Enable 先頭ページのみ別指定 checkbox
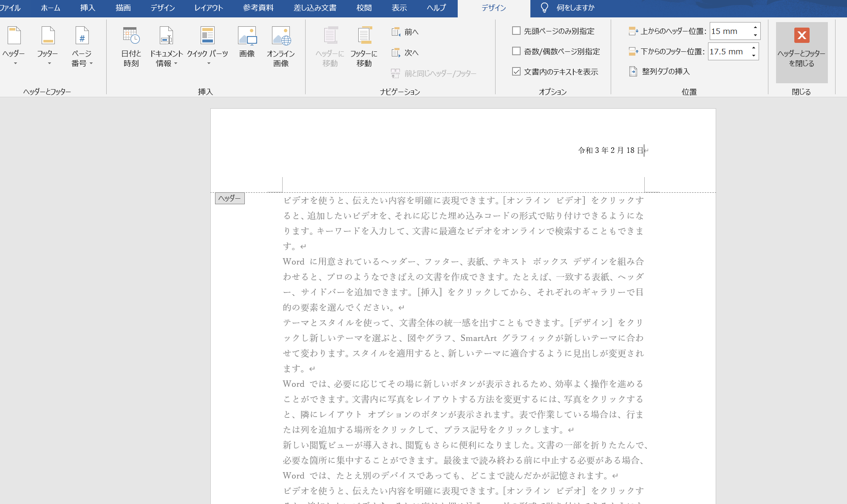The image size is (847, 504). (516, 31)
